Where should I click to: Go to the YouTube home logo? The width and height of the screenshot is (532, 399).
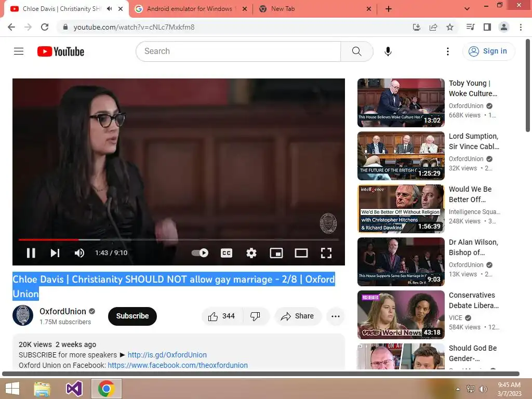61,51
